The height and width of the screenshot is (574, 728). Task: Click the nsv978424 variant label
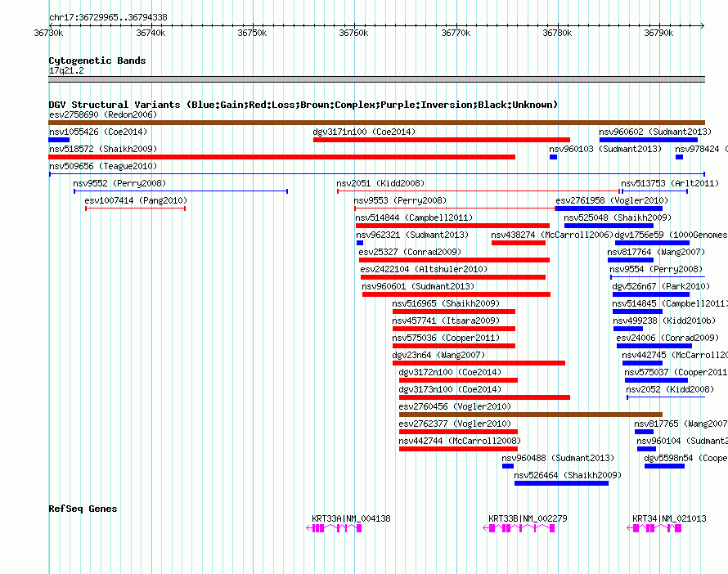tap(701, 149)
